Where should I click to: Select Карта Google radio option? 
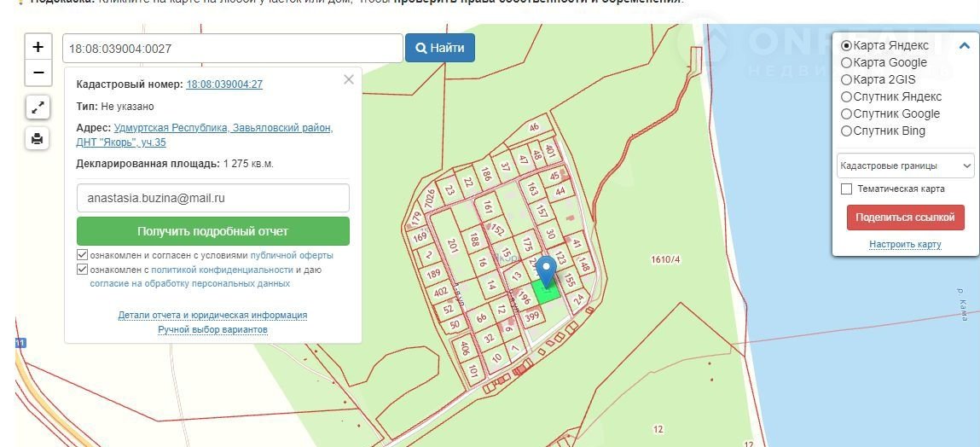tap(846, 62)
